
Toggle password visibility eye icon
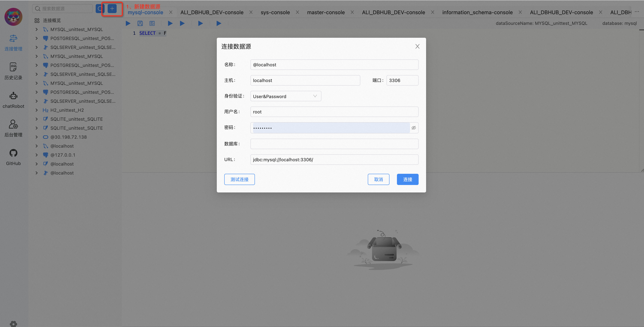coord(414,128)
